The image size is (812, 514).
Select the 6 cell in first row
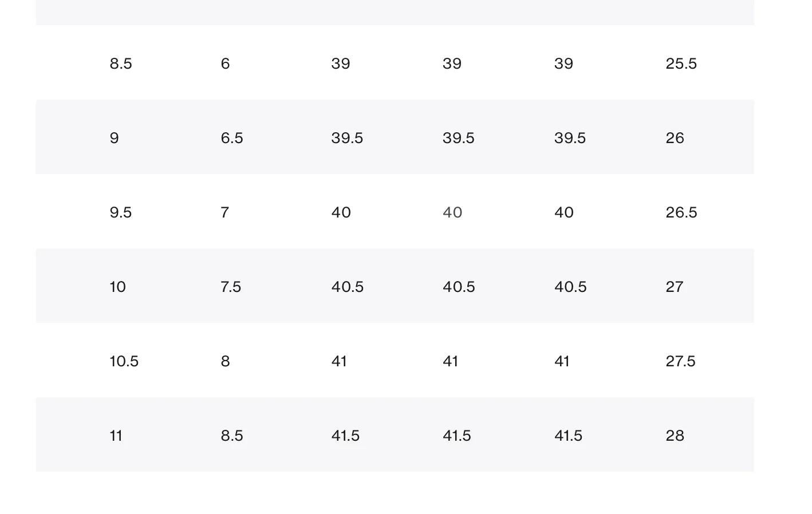click(225, 64)
